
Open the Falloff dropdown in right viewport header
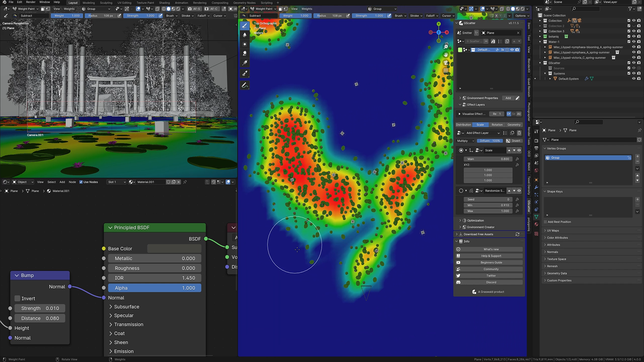tap(432, 16)
